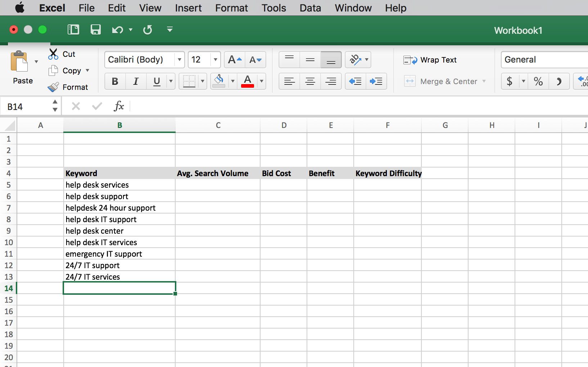Image resolution: width=588 pixels, height=367 pixels.
Task: Confirm formula entry with checkmark icon
Action: (x=97, y=106)
